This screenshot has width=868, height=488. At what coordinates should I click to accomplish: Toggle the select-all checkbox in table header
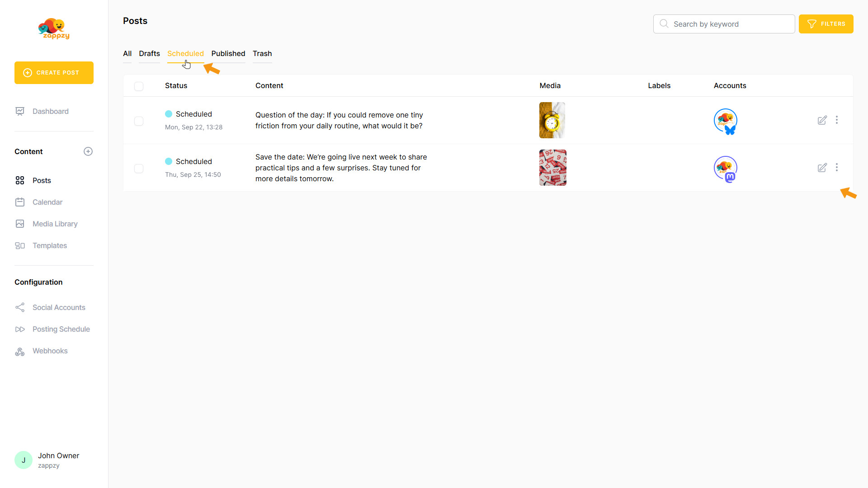click(x=139, y=86)
